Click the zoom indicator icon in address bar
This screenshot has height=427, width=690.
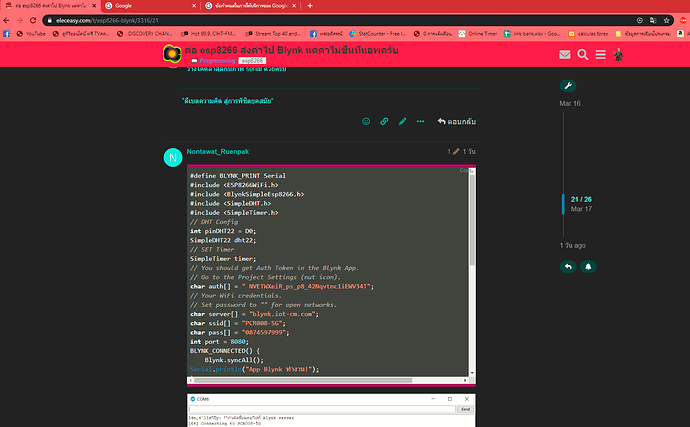click(x=640, y=20)
